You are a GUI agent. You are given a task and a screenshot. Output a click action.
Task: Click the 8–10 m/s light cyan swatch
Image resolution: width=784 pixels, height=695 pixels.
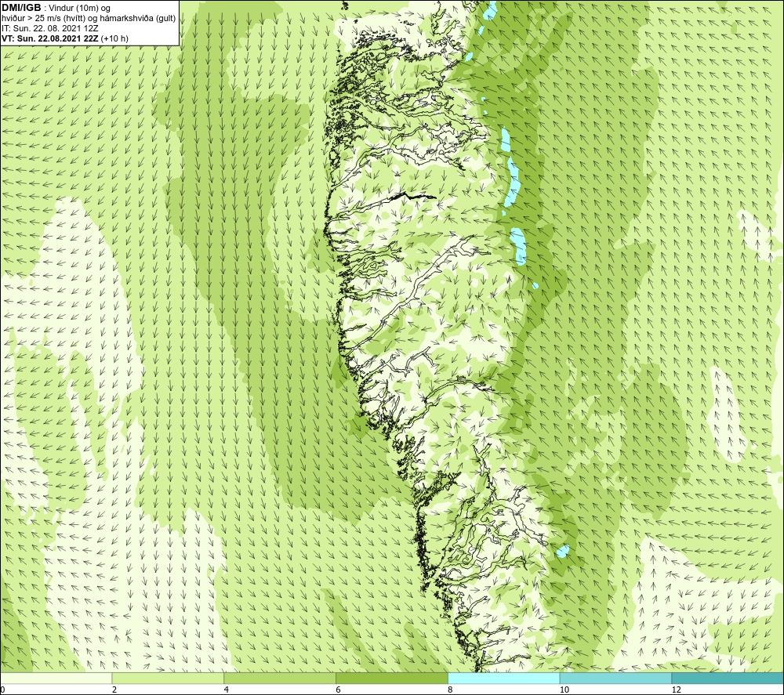tap(504, 678)
